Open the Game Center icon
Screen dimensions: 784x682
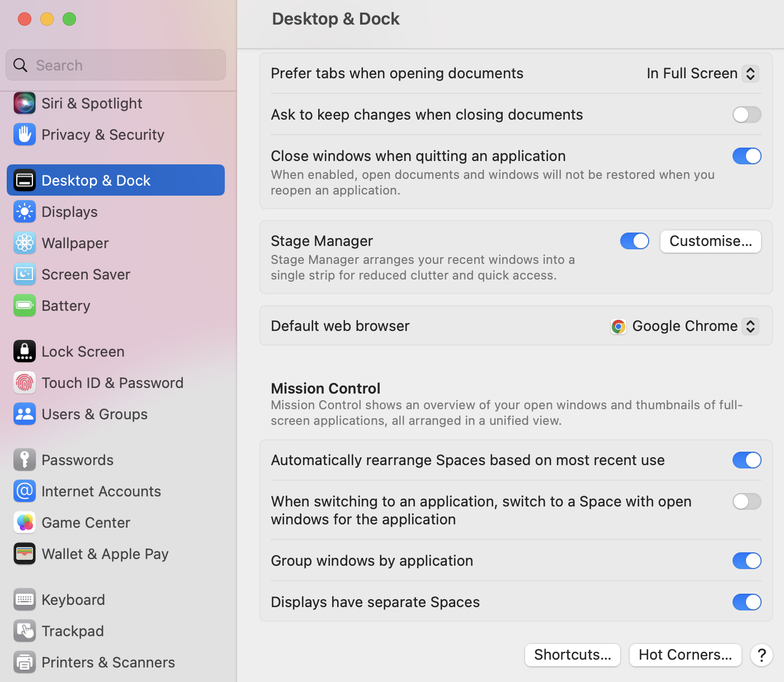25,523
